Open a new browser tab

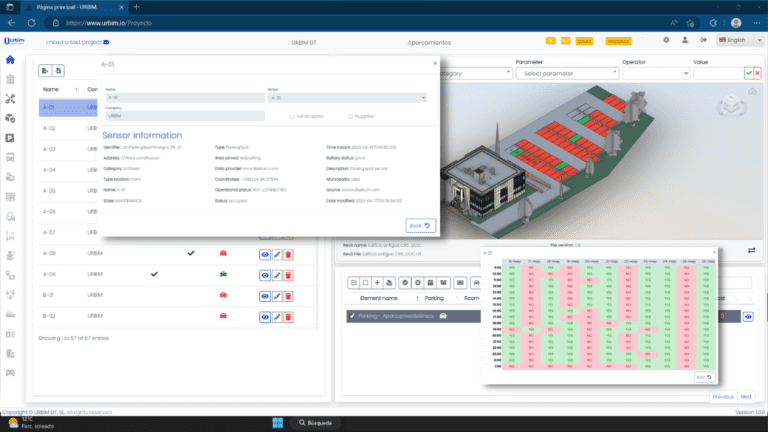tap(137, 7)
